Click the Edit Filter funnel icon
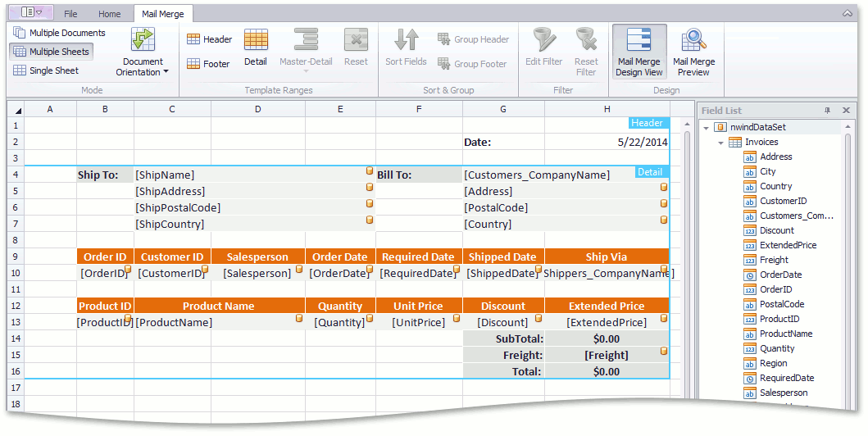This screenshot has height=436, width=868. (x=544, y=39)
